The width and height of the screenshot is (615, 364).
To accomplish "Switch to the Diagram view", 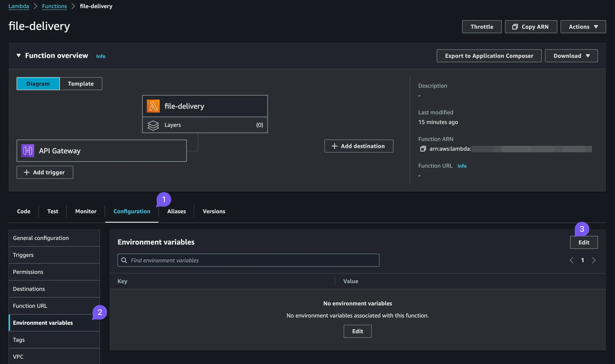I will pos(38,84).
